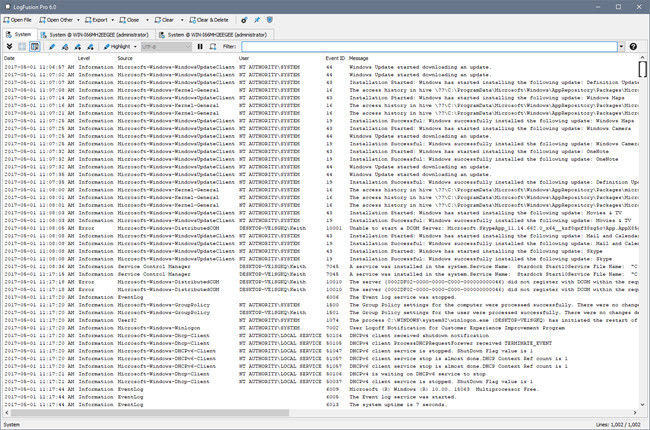
Task: Click the blue pin icon in the toolbar
Action: coord(257,20)
